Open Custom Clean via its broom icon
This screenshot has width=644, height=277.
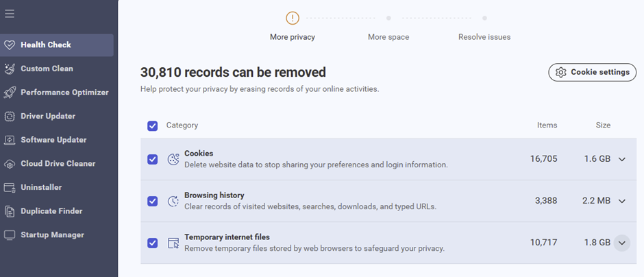[x=10, y=69]
